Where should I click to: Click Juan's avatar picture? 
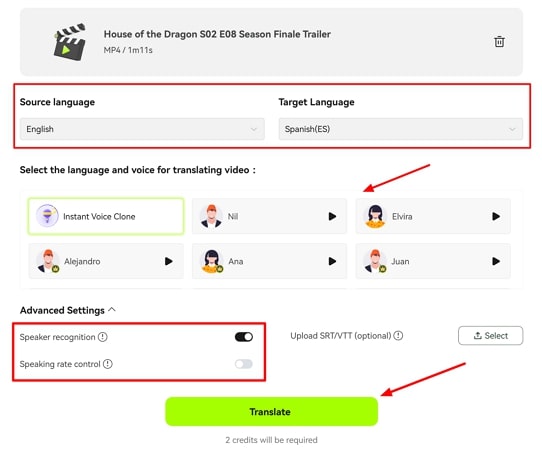pyautogui.click(x=375, y=261)
